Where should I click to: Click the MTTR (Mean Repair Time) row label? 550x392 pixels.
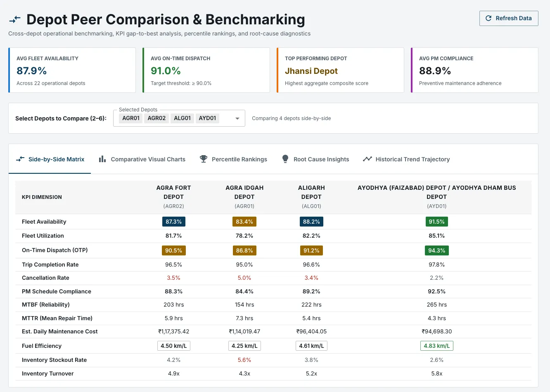[x=57, y=318]
